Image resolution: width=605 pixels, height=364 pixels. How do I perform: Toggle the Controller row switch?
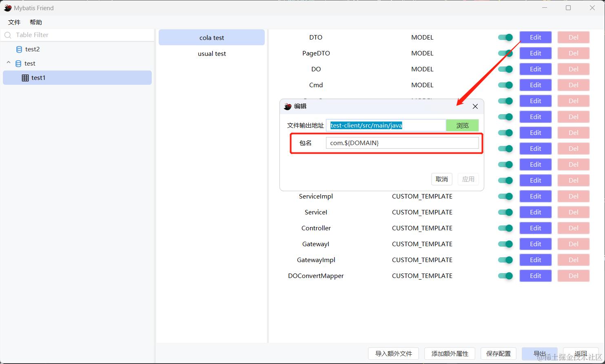pyautogui.click(x=505, y=228)
